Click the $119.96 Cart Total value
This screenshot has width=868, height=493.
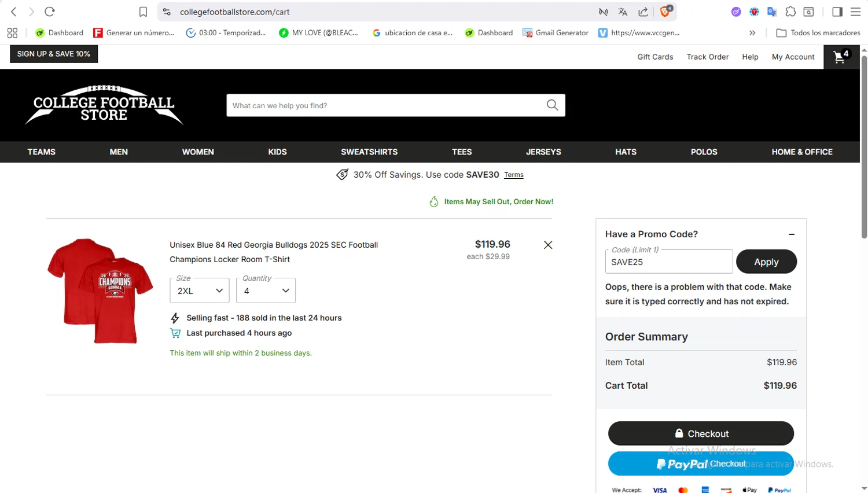(x=780, y=385)
